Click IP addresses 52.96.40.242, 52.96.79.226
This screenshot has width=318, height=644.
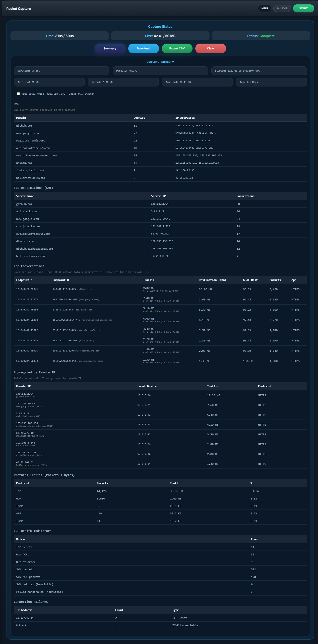(194, 148)
